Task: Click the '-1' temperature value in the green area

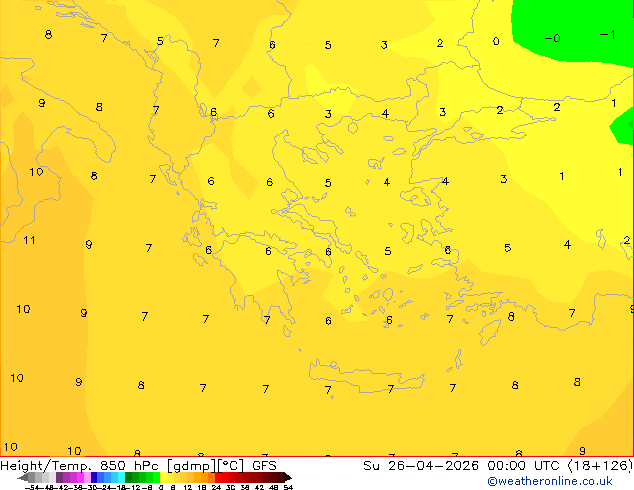Action: (x=608, y=35)
